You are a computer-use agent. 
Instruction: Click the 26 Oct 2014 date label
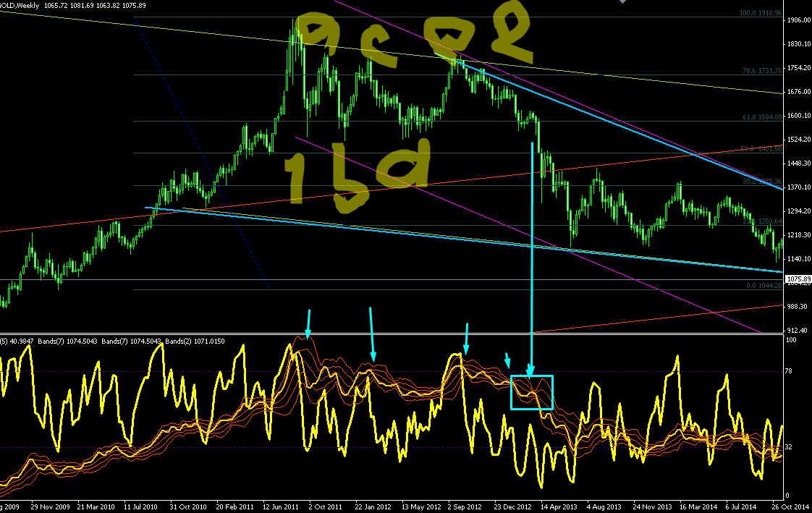(x=790, y=506)
